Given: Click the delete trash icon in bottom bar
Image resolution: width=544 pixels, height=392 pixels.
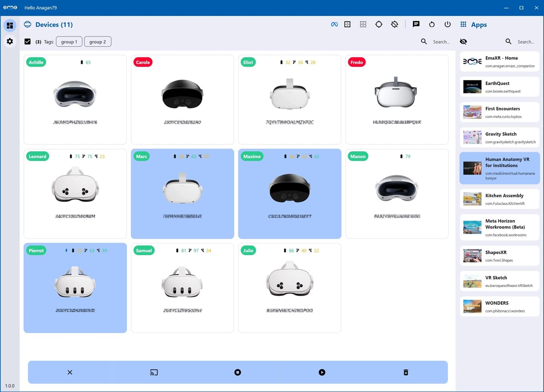Looking at the screenshot, I should coord(406,372).
